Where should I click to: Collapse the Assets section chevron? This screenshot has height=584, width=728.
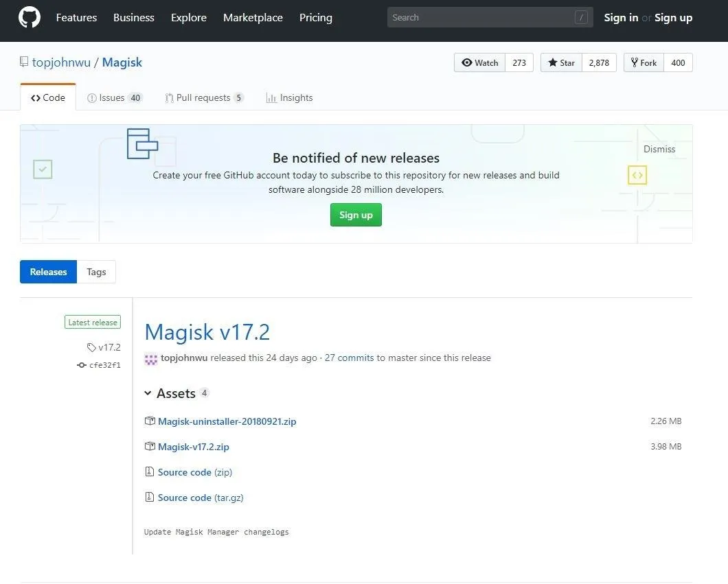click(148, 393)
